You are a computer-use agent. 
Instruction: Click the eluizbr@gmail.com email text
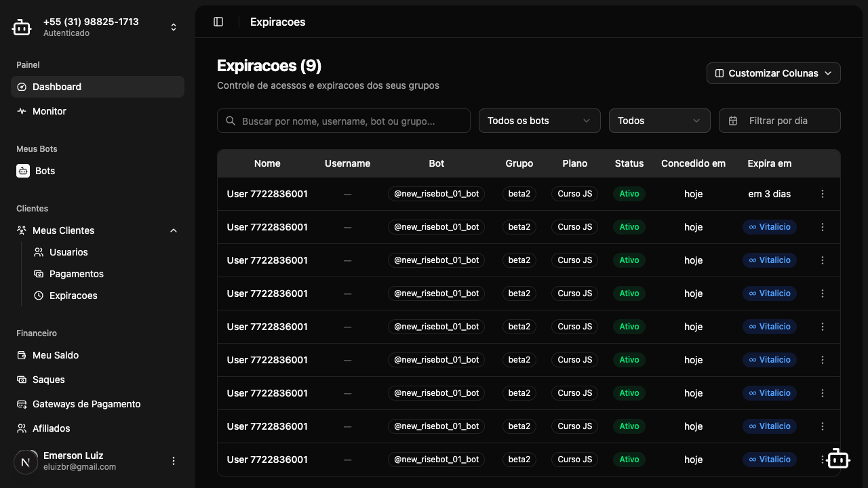(79, 467)
